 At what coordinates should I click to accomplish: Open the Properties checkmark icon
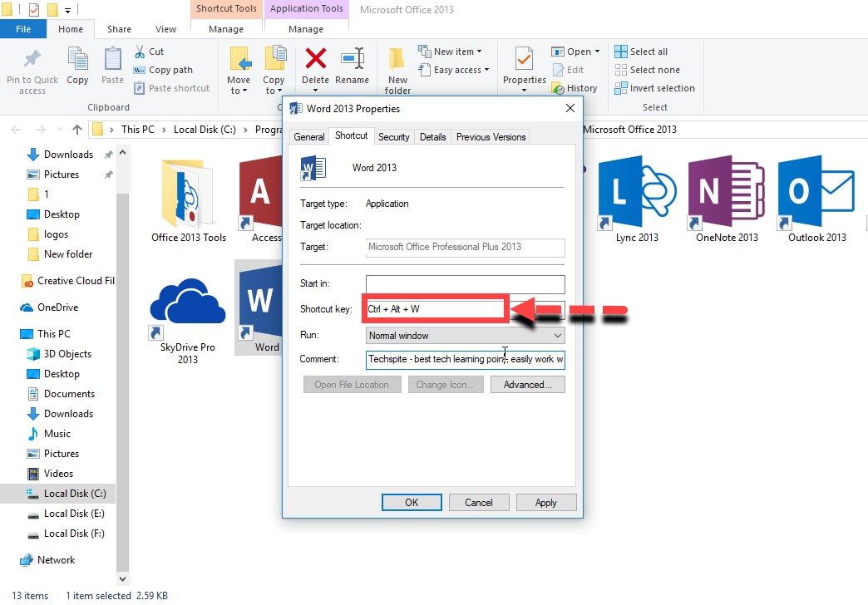[524, 60]
